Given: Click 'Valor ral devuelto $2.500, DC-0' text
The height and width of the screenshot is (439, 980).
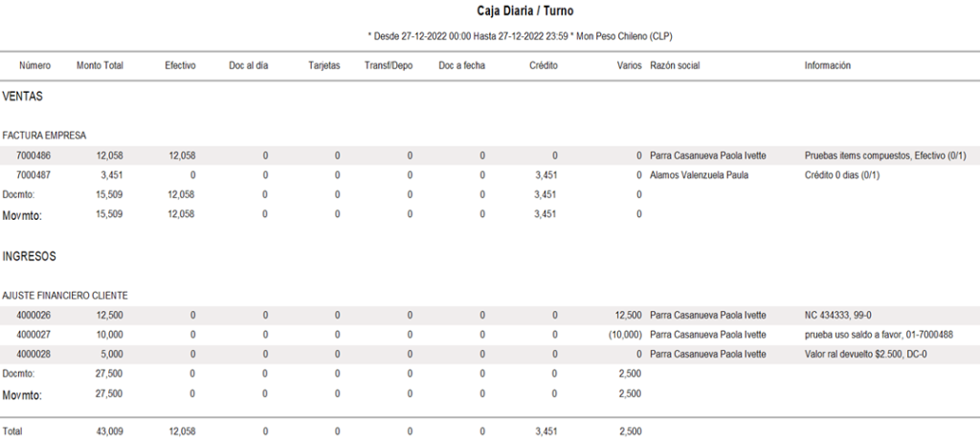Looking at the screenshot, I should 867,354.
